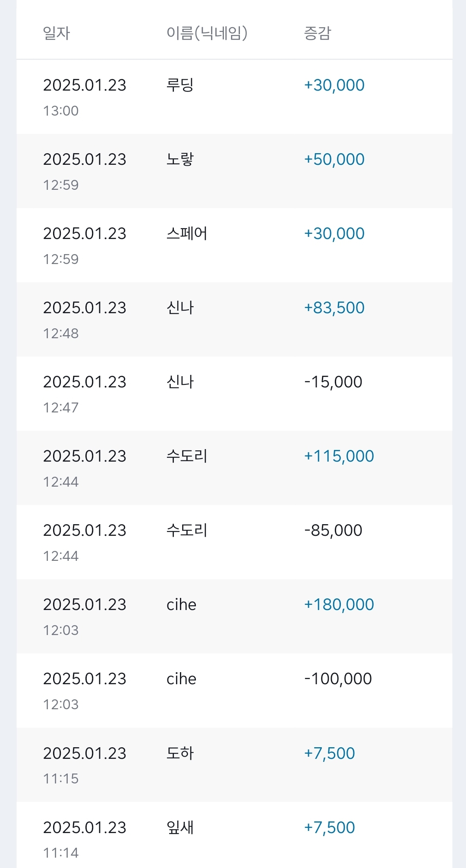The height and width of the screenshot is (868, 466).
Task: Select the nickname 루딩
Action: click(x=180, y=85)
